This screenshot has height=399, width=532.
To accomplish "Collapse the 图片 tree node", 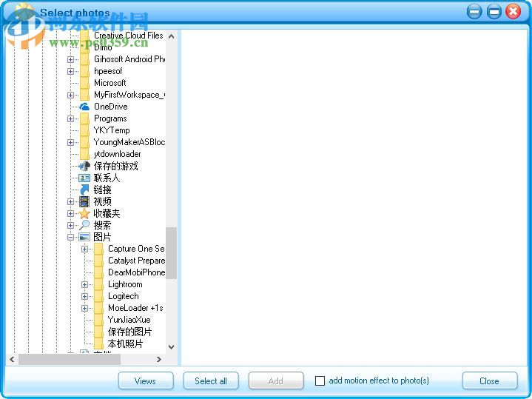I will 70,238.
